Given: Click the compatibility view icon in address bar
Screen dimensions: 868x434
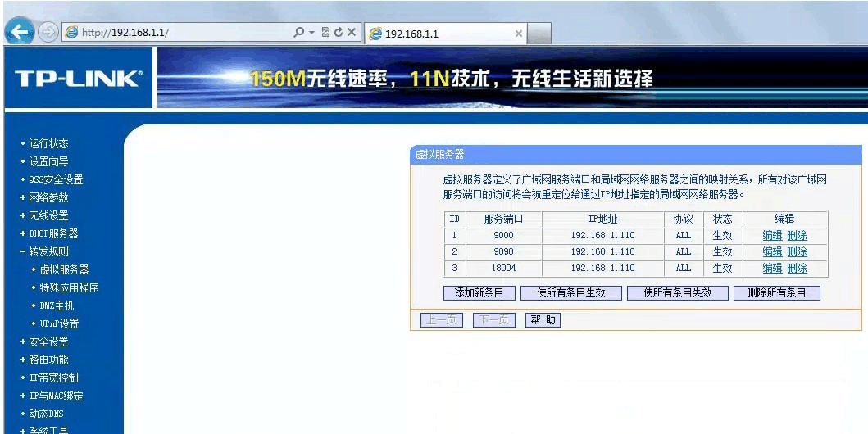Looking at the screenshot, I should click(325, 33).
